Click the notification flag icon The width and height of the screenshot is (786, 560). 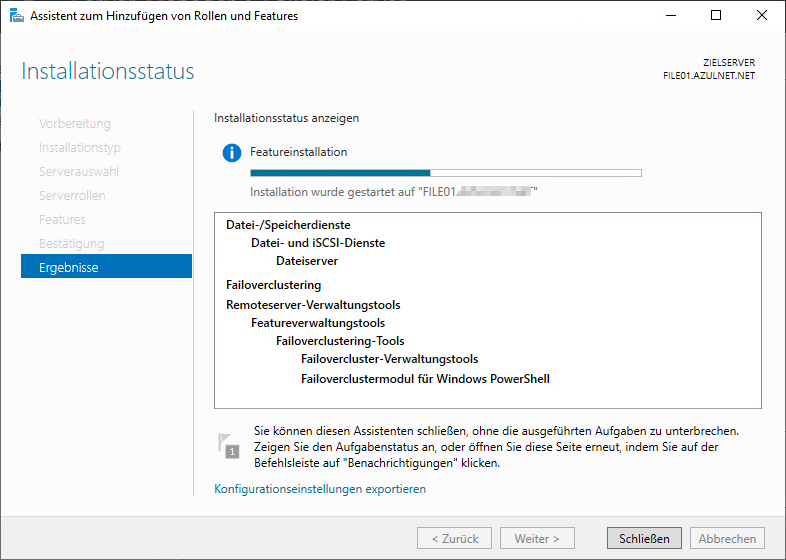tap(229, 446)
